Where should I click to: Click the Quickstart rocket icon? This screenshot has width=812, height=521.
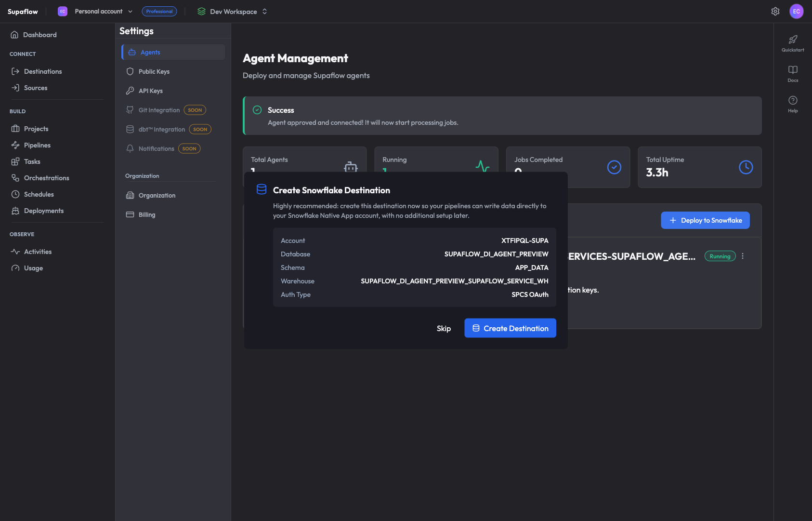(x=793, y=40)
